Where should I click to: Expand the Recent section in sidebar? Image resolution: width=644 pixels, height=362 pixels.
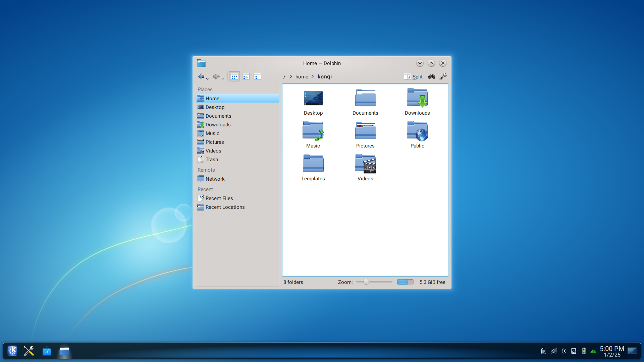click(x=205, y=189)
